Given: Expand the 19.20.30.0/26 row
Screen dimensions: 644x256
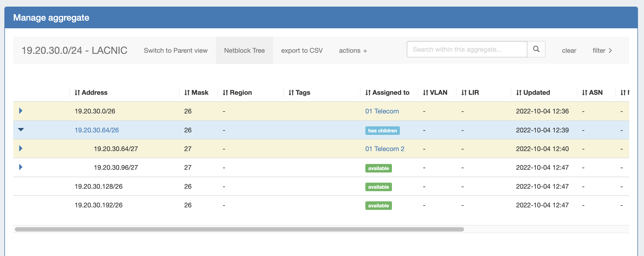Looking at the screenshot, I should tap(21, 111).
